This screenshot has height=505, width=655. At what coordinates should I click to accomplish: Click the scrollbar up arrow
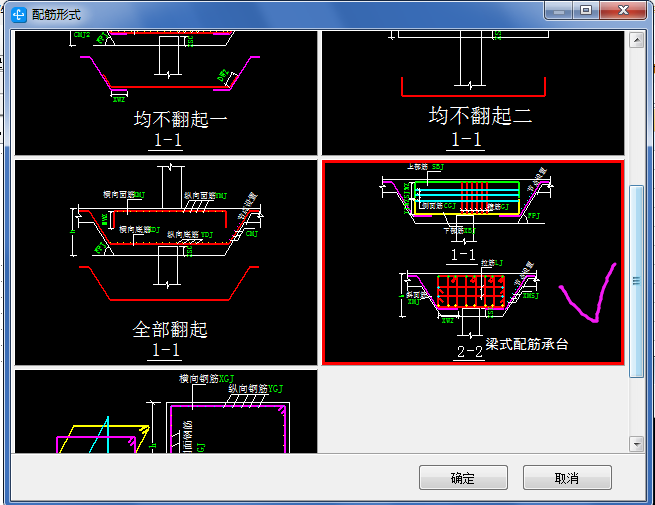[x=636, y=41]
